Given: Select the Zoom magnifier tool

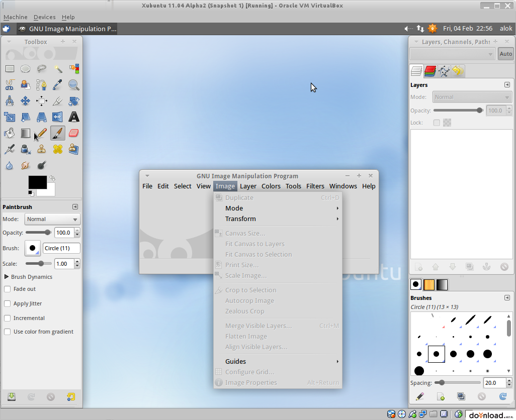Looking at the screenshot, I should tap(74, 85).
